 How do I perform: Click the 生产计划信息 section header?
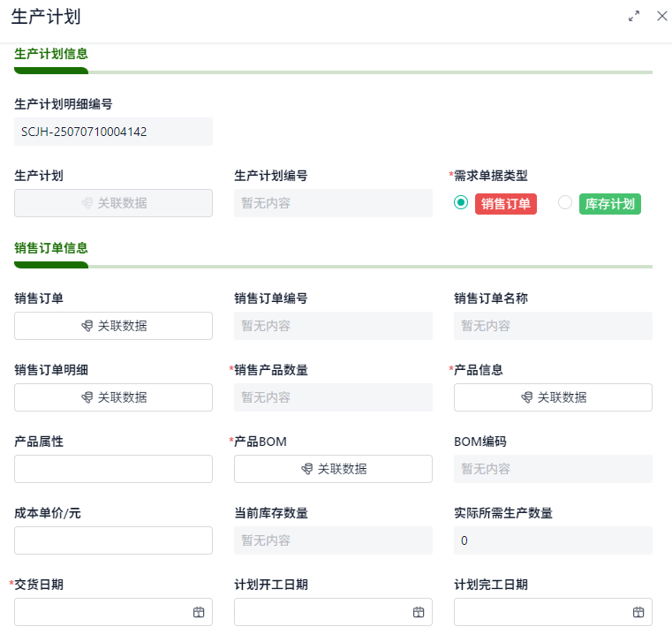51,53
